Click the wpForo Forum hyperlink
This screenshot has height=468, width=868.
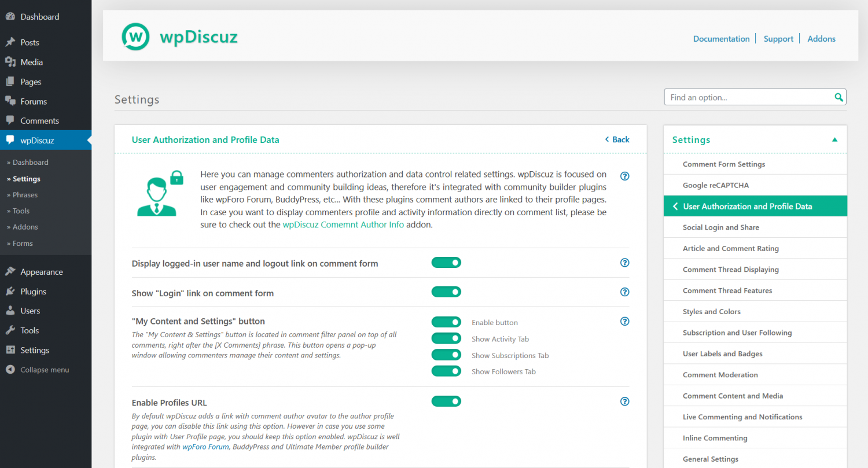[205, 447]
